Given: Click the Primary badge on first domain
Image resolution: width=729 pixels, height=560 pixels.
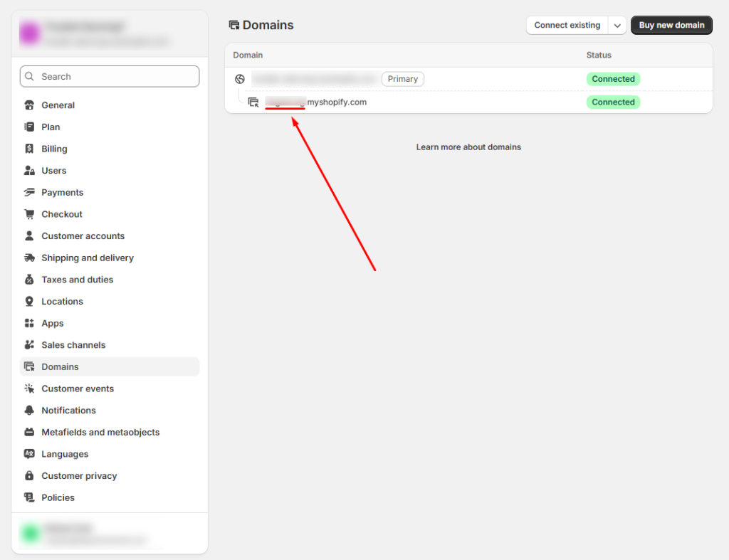Looking at the screenshot, I should 402,79.
